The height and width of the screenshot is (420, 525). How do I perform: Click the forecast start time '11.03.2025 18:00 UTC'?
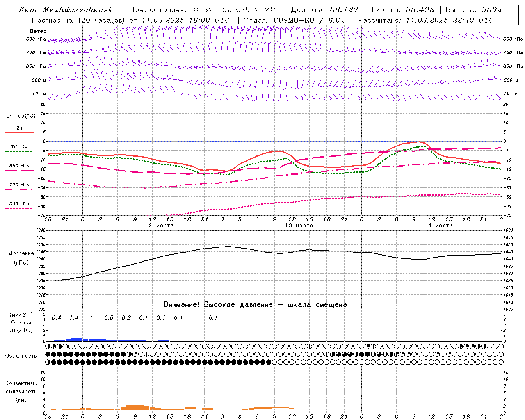pos(185,20)
